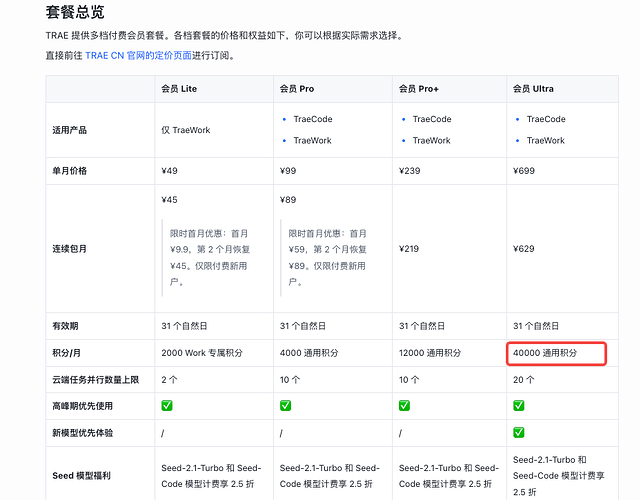The height and width of the screenshot is (500, 640).
Task: Click the 套餐总览 heading
Action: coord(75,12)
